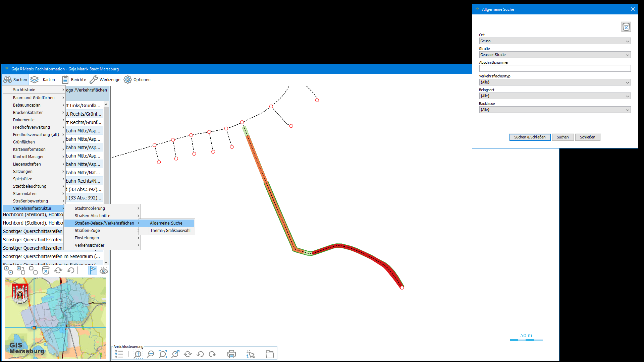
Task: Open the folder icon in the view toolbar
Action: coord(270,354)
